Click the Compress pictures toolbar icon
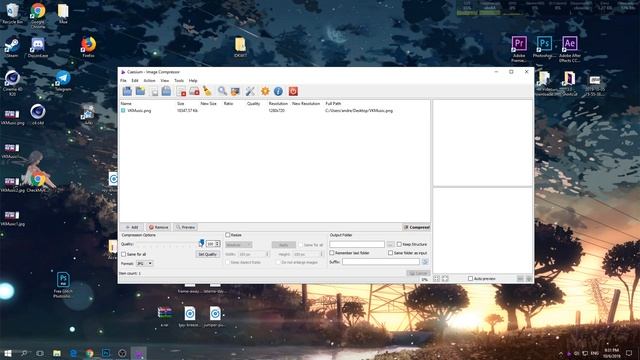 (x=235, y=91)
